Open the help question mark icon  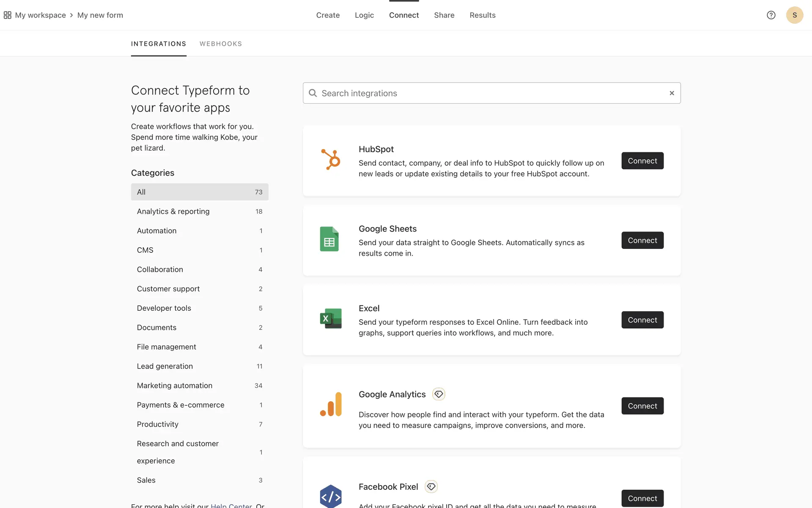(771, 15)
